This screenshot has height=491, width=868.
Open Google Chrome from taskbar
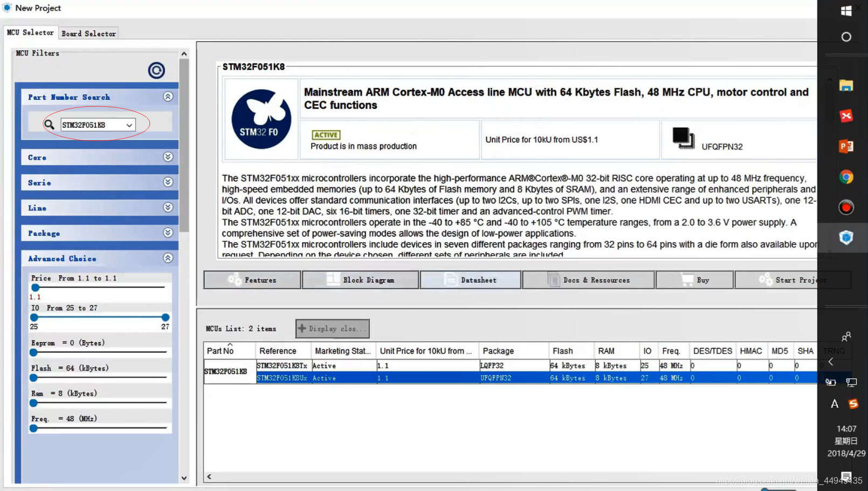[x=846, y=177]
